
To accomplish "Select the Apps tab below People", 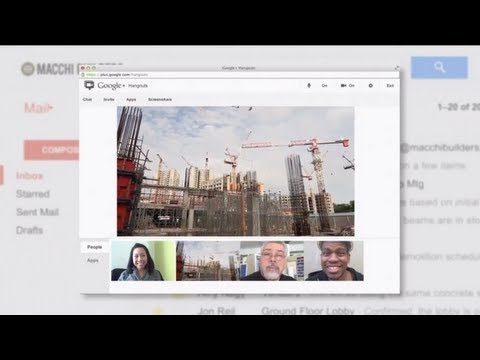I will click(93, 260).
